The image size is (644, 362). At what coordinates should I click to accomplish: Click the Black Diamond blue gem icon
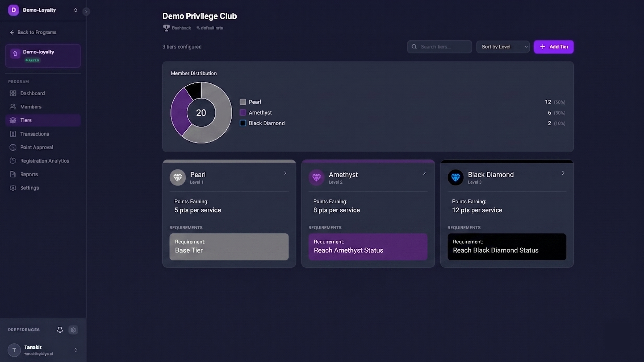[x=456, y=178]
